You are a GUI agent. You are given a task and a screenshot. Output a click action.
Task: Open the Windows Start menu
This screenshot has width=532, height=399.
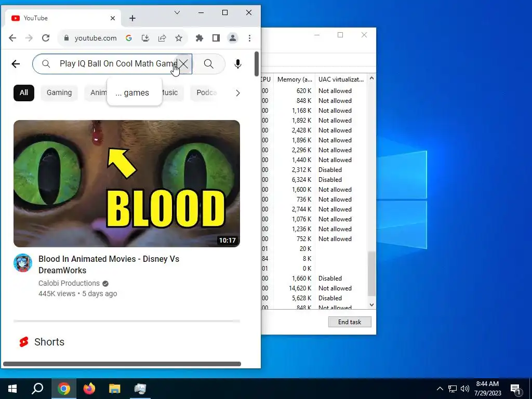tap(12, 389)
